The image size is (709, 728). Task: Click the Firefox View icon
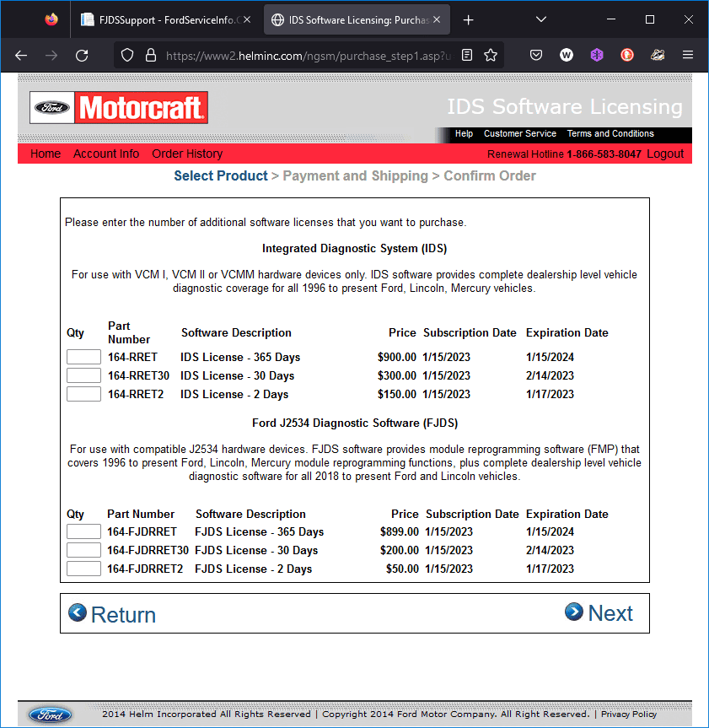tap(51, 19)
